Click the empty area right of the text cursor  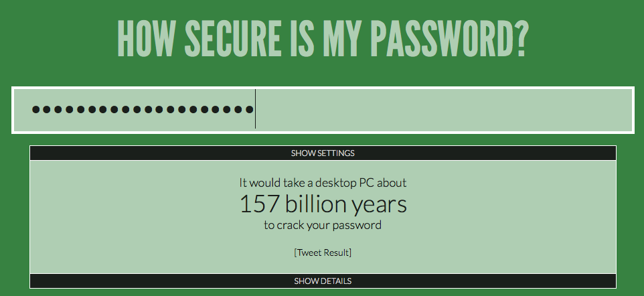click(x=442, y=110)
